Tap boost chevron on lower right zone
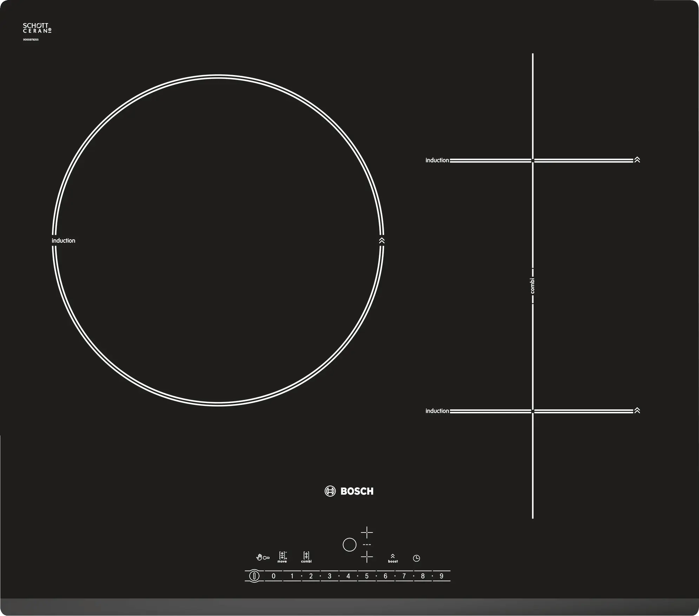This screenshot has width=699, height=616. [637, 410]
